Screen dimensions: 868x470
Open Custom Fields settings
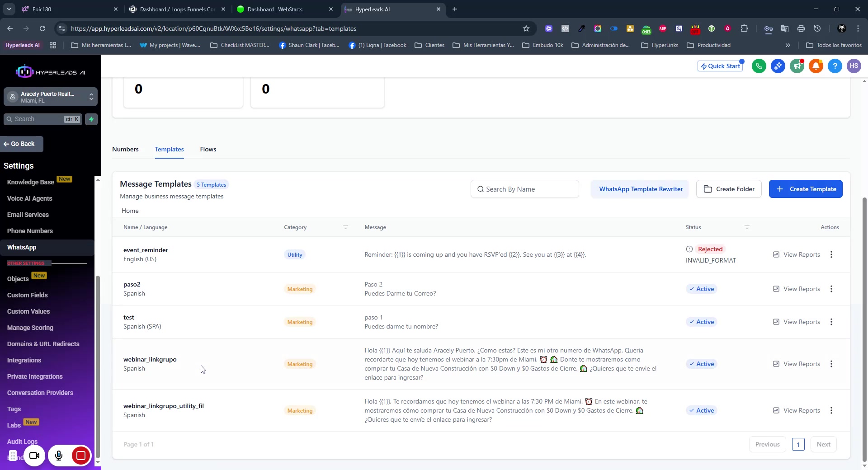(27, 295)
